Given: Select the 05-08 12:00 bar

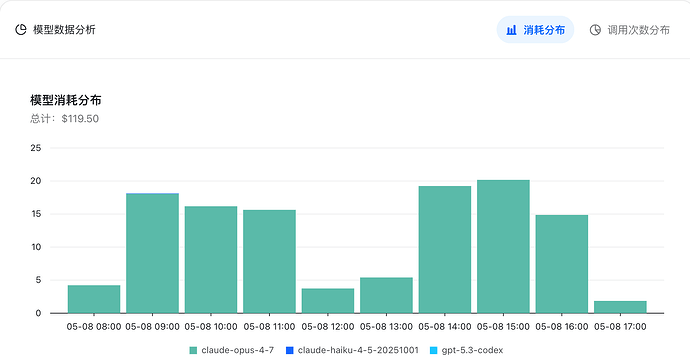Looking at the screenshot, I should pyautogui.click(x=328, y=301).
